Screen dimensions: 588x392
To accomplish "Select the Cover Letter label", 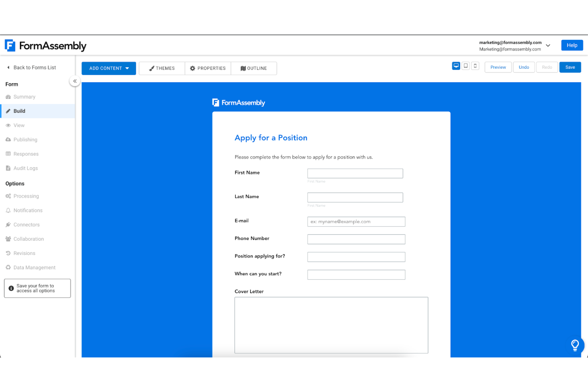I will tap(249, 292).
